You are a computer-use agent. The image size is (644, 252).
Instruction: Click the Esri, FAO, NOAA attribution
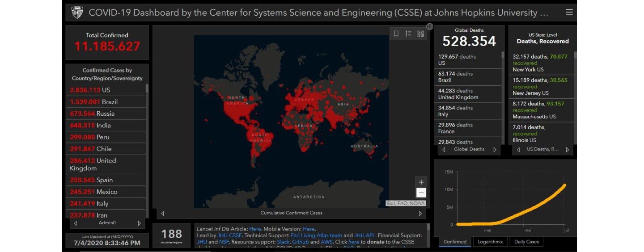[406, 203]
